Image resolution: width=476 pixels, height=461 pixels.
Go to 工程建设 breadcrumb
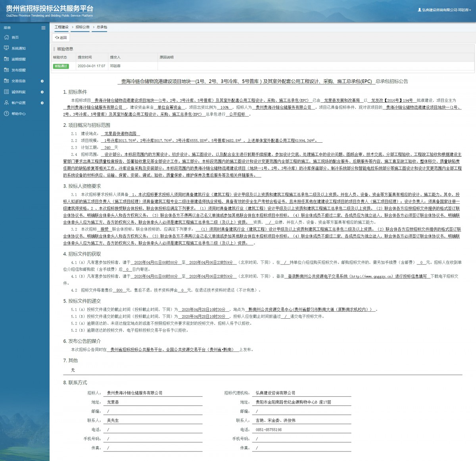click(61, 27)
